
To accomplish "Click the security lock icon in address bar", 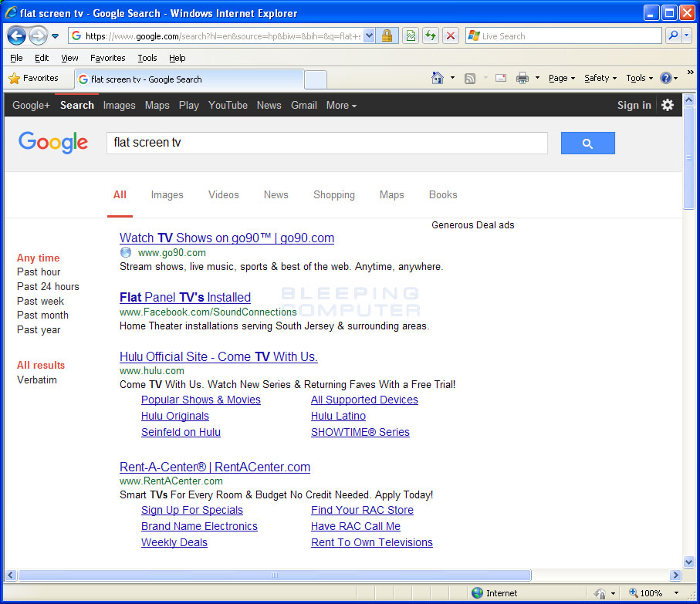I will (x=387, y=35).
